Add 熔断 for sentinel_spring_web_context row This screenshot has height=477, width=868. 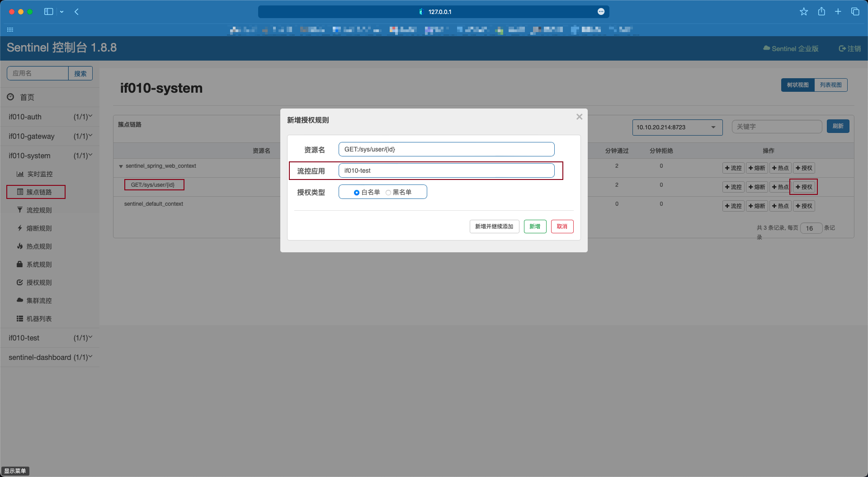(x=757, y=168)
